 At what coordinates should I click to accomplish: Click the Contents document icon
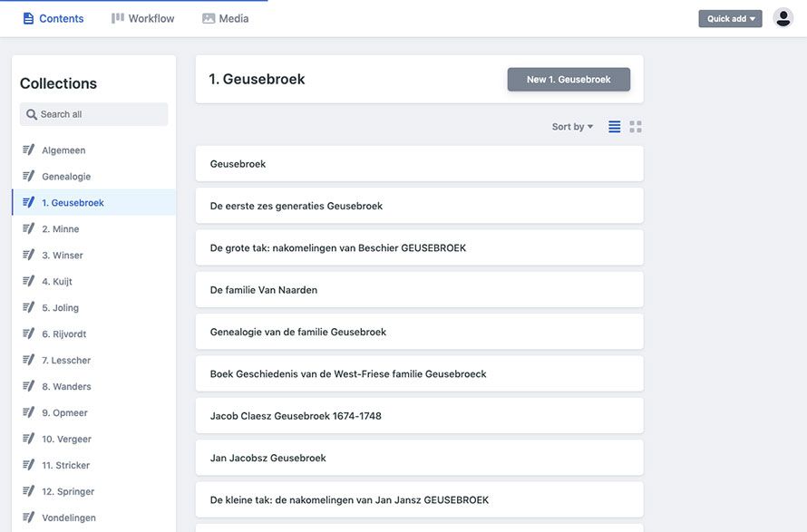tap(28, 18)
